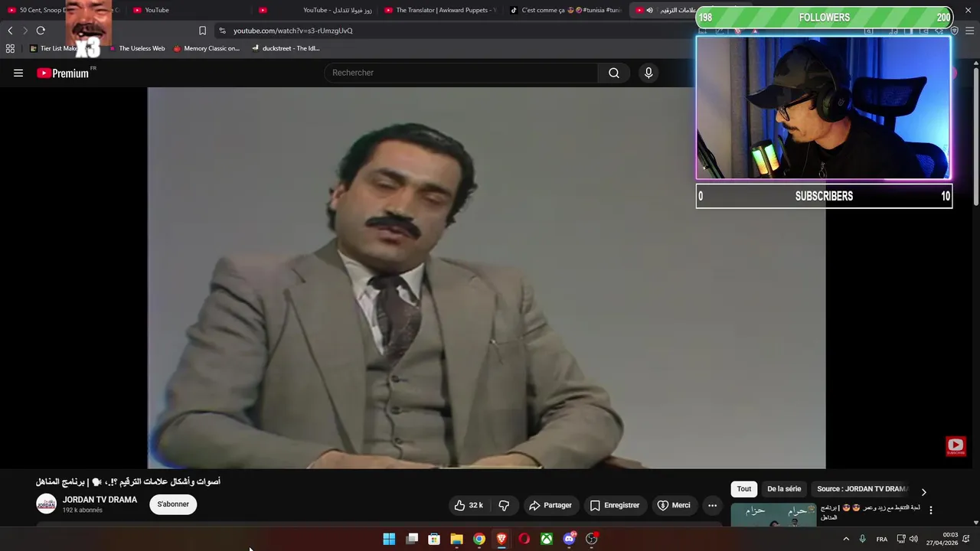980x551 pixels.
Task: Switch to 'C'est comme ça' TikTok tab
Action: click(x=567, y=10)
